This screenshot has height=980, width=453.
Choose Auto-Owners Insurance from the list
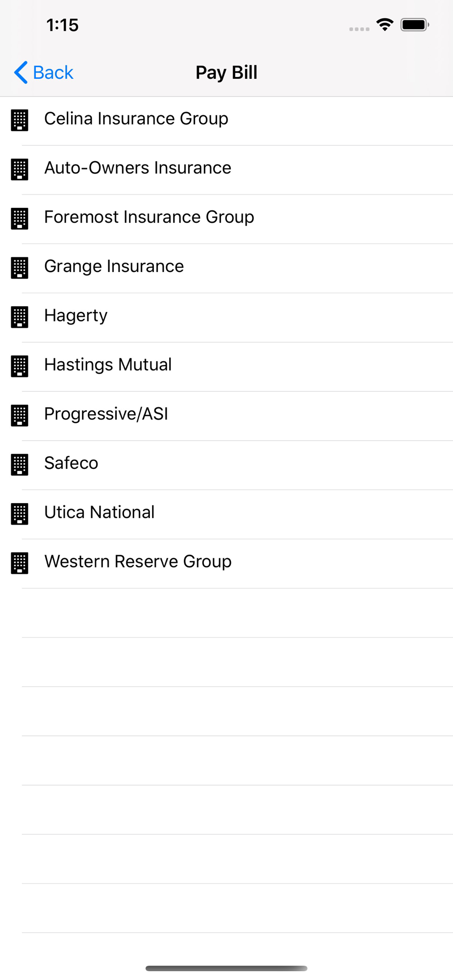click(226, 170)
